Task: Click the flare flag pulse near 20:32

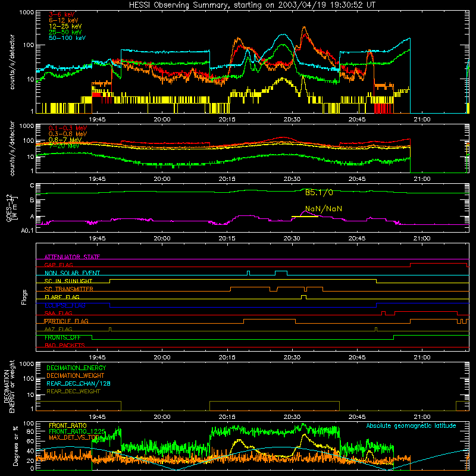Action: click(x=303, y=296)
